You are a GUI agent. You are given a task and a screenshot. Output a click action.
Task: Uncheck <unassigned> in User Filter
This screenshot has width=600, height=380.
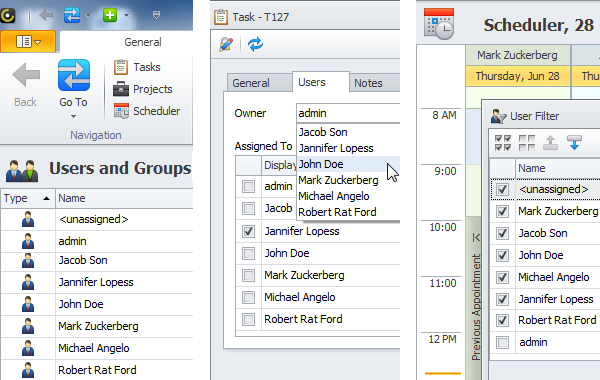click(502, 189)
